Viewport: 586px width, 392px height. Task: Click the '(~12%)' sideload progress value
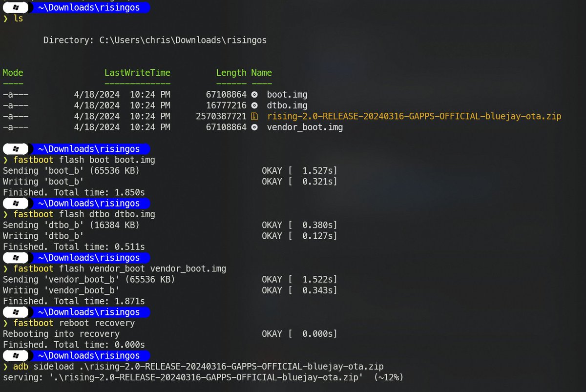389,377
